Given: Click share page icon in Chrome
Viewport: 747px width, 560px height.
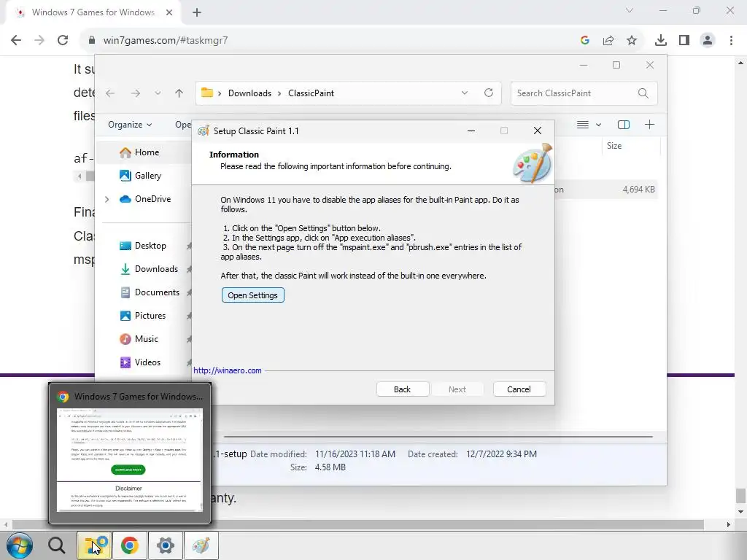Looking at the screenshot, I should coord(608,41).
